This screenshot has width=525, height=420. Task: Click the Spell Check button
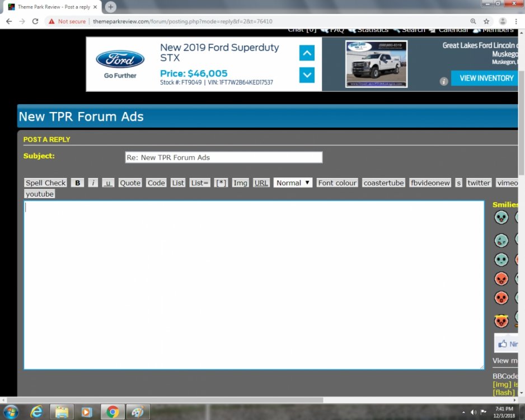pos(46,183)
